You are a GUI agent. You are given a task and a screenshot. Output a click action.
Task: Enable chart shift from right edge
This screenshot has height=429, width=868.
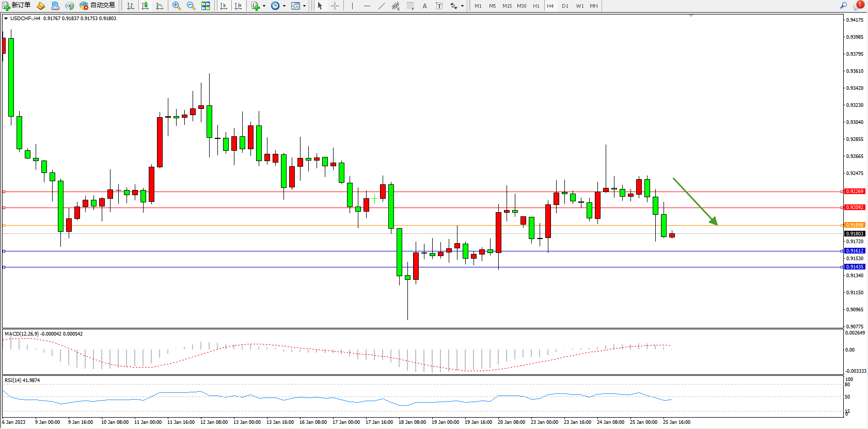238,6
